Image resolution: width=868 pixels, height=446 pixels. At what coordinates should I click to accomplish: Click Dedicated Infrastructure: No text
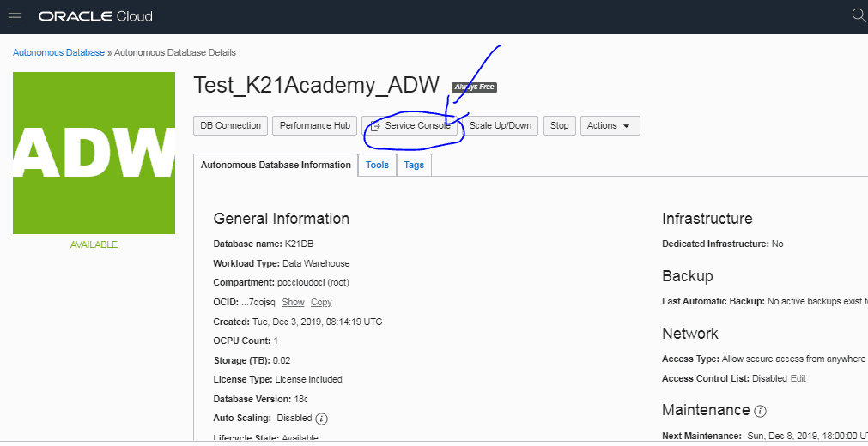click(x=722, y=244)
